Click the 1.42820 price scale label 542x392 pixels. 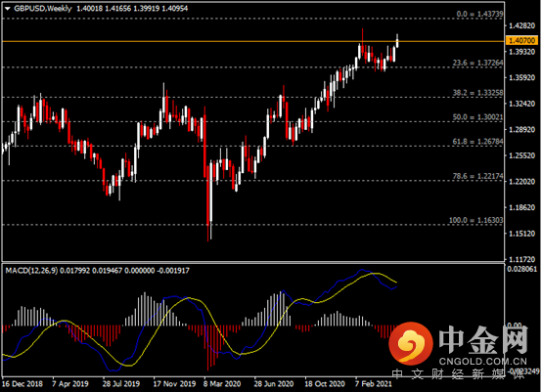click(522, 25)
